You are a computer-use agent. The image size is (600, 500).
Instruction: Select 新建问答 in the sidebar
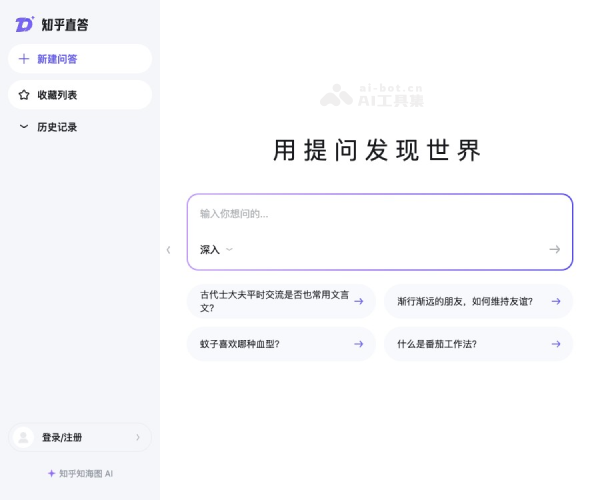[57, 59]
